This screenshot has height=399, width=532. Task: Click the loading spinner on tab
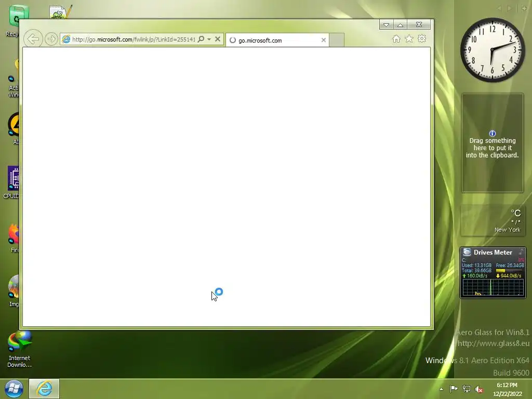point(232,41)
